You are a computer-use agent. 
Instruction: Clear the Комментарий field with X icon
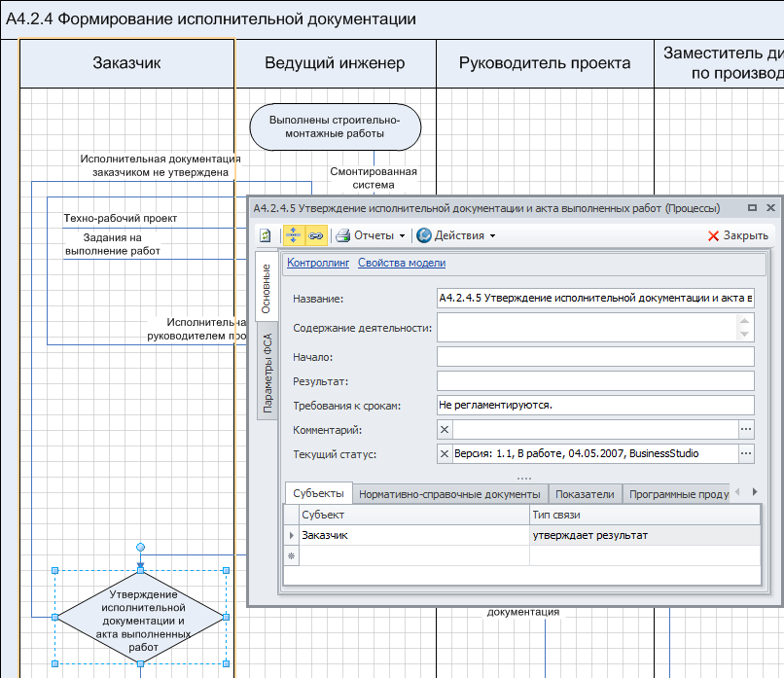pyautogui.click(x=445, y=429)
